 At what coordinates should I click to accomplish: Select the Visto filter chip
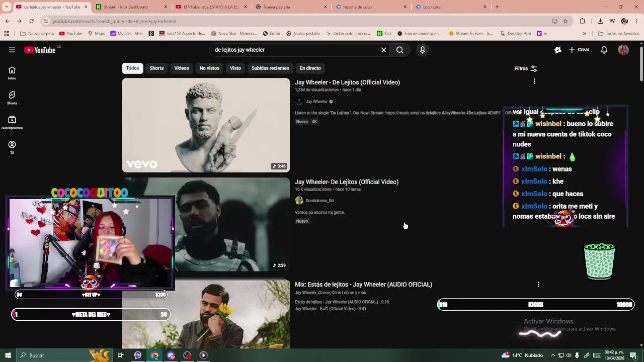[235, 68]
